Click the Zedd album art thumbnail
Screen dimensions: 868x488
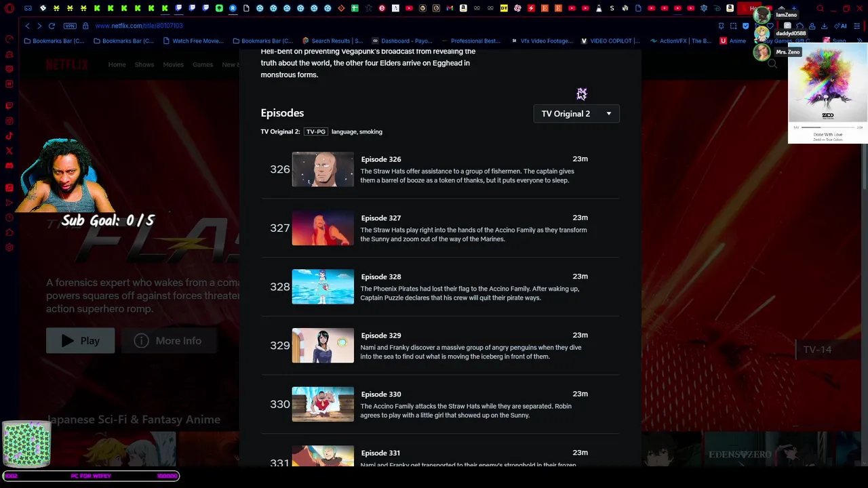coord(828,82)
